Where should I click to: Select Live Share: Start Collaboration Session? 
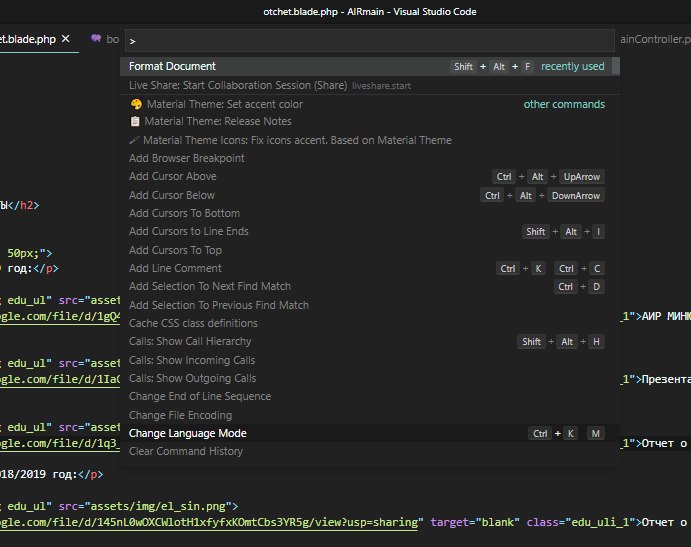click(369, 86)
